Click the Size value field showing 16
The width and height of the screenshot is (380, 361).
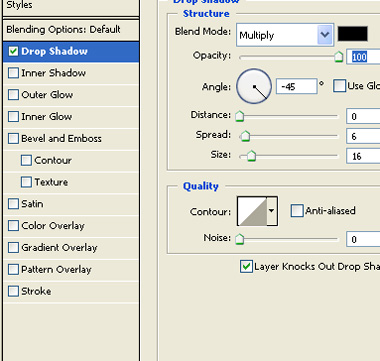pyautogui.click(x=363, y=156)
